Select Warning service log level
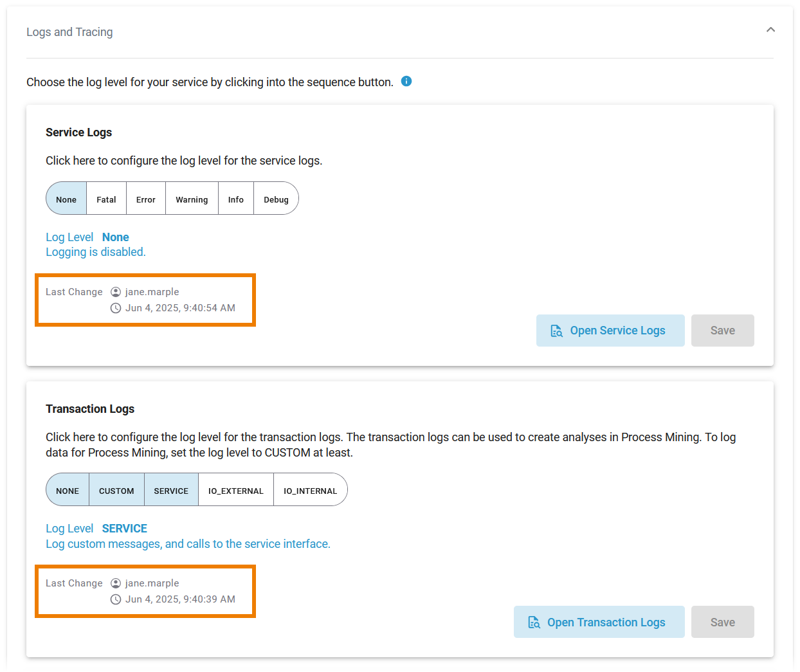The image size is (800, 672). [x=192, y=199]
